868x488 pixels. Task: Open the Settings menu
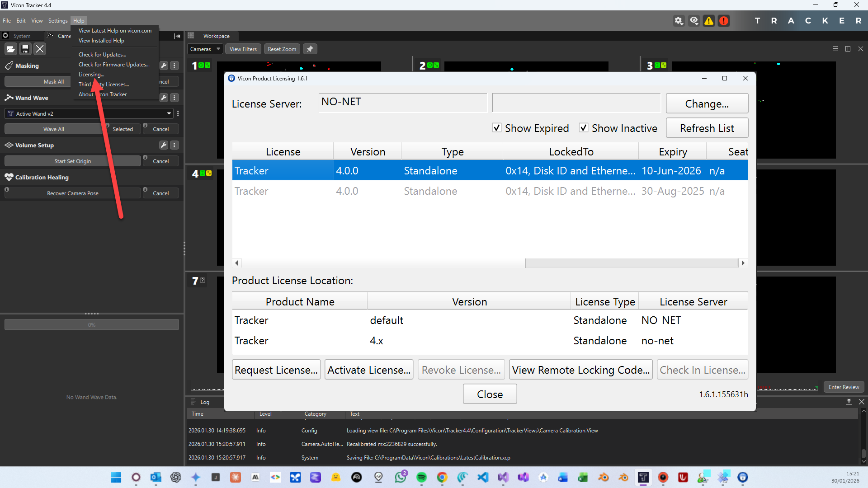(x=58, y=21)
